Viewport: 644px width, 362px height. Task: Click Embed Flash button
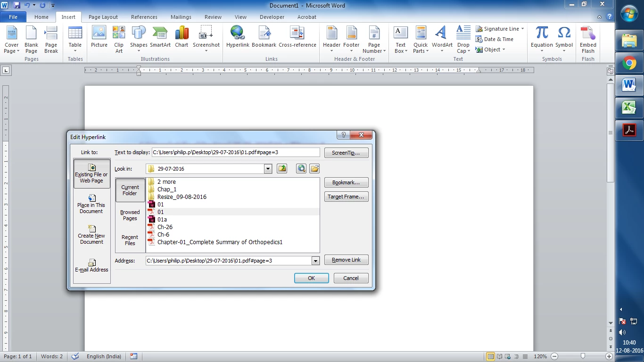(588, 40)
